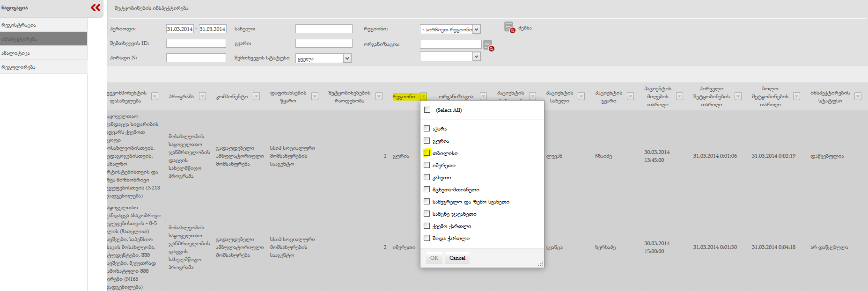Click filter icon on ინსპექტირების სტატუსი column
Viewport: 868px width, 291px height.
point(858,96)
